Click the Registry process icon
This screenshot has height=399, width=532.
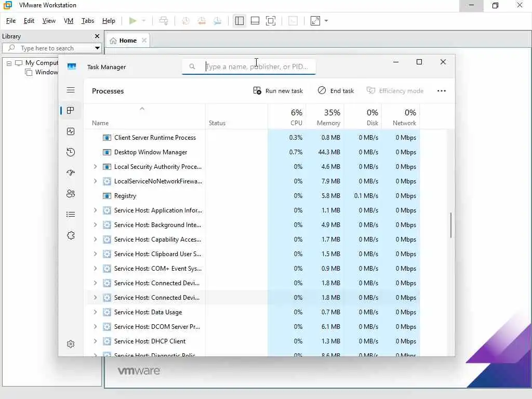[107, 196]
